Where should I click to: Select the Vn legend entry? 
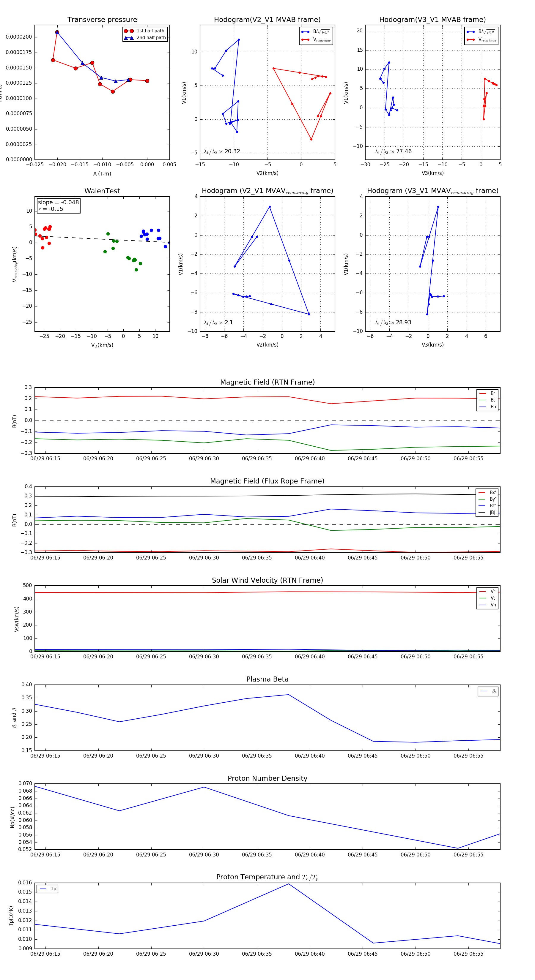(x=487, y=605)
